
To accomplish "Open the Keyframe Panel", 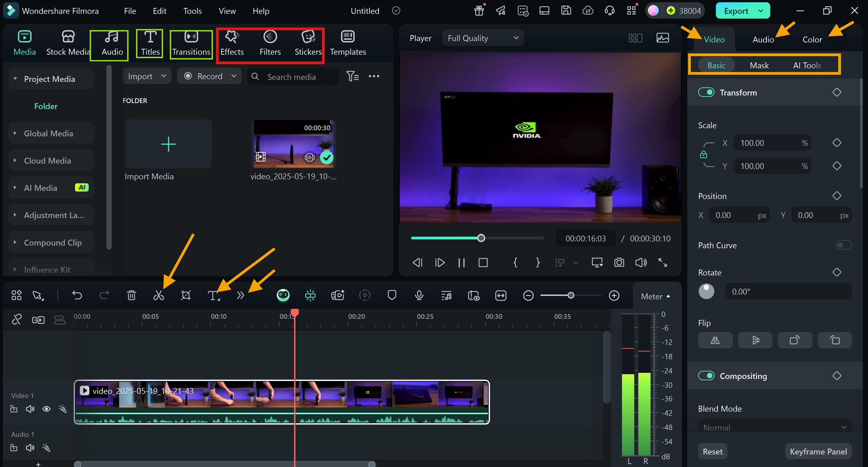I will pyautogui.click(x=818, y=452).
